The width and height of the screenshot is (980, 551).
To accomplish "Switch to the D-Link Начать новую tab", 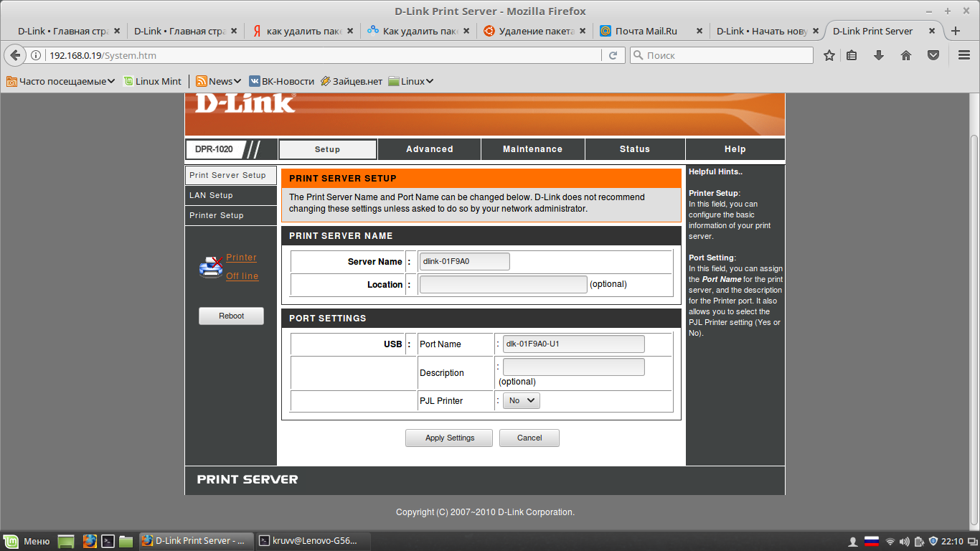I will (767, 31).
